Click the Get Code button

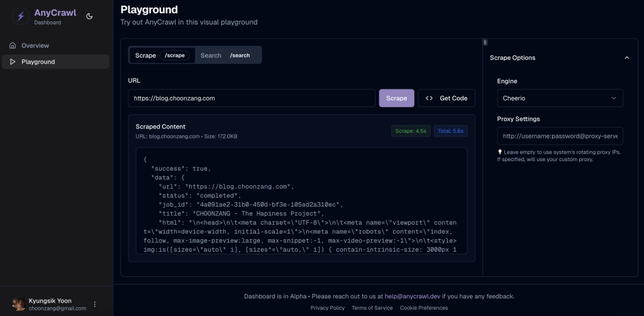(x=447, y=98)
